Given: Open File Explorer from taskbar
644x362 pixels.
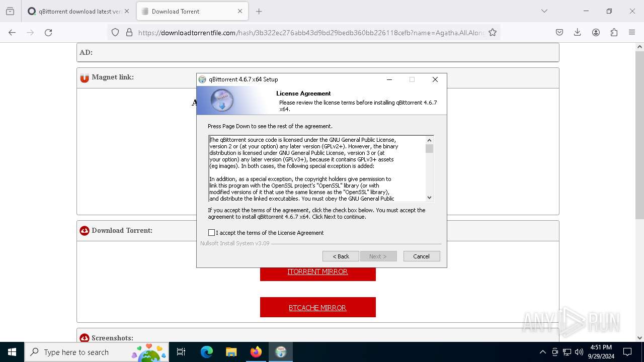Looking at the screenshot, I should coord(231,352).
